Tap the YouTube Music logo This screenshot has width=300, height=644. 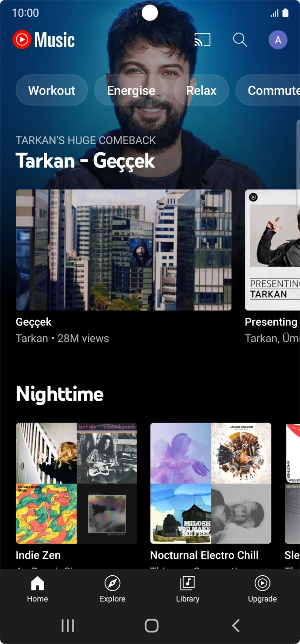(44, 40)
